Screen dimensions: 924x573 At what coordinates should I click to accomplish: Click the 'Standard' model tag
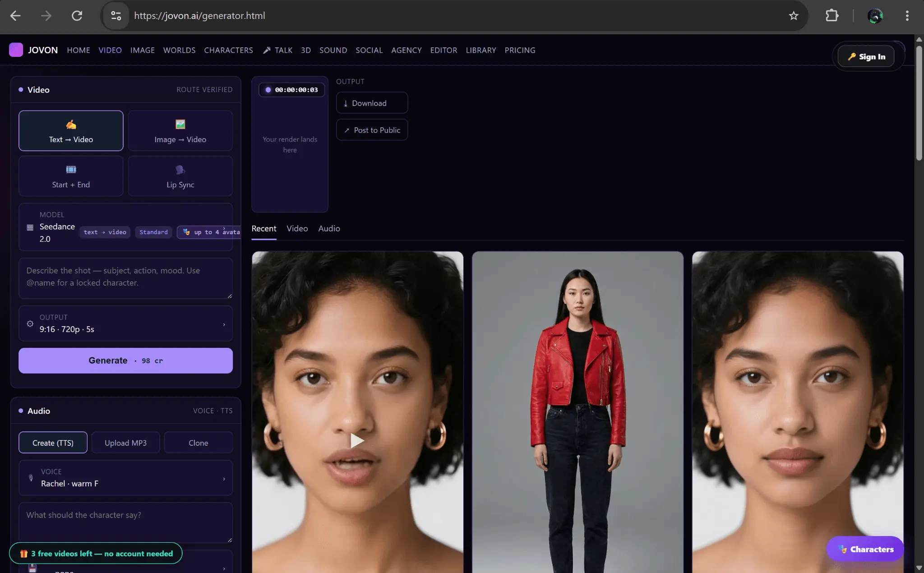click(153, 232)
